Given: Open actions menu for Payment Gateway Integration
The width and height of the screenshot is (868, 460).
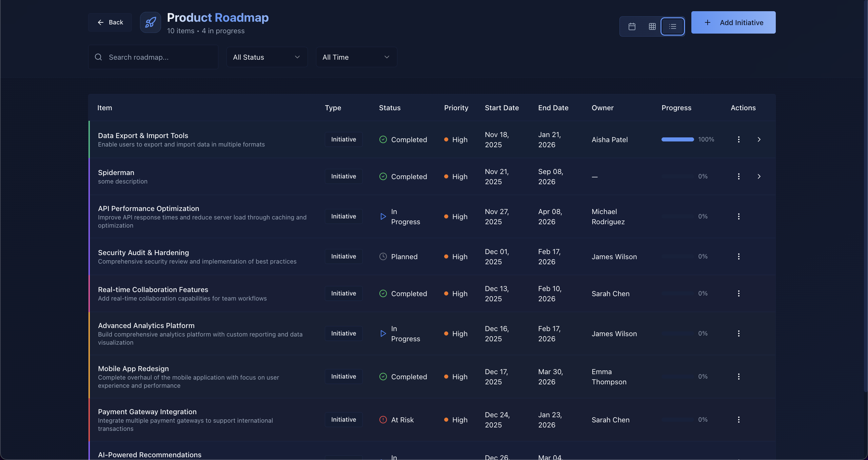Looking at the screenshot, I should click(738, 420).
